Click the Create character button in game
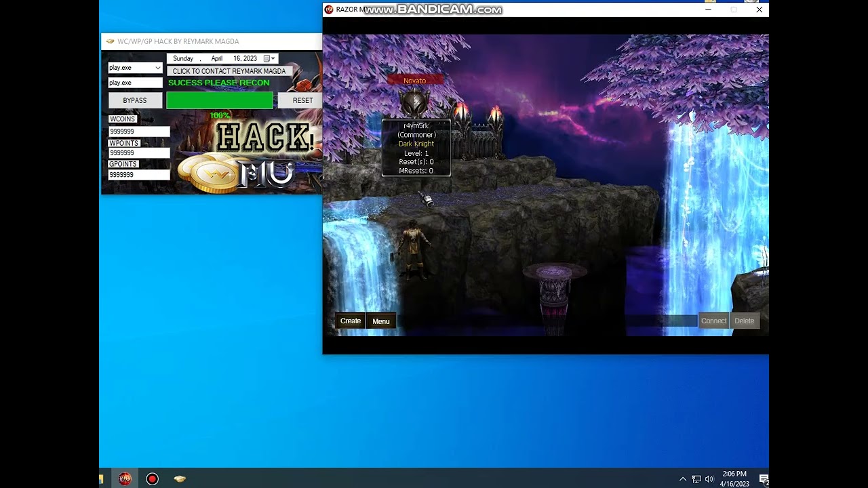This screenshot has height=488, width=868. [351, 321]
